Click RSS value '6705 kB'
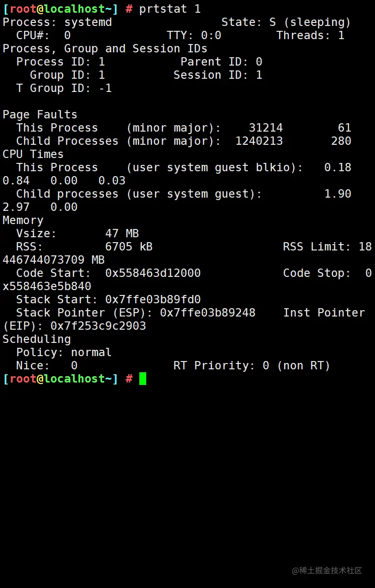375x588 pixels. pos(129,247)
